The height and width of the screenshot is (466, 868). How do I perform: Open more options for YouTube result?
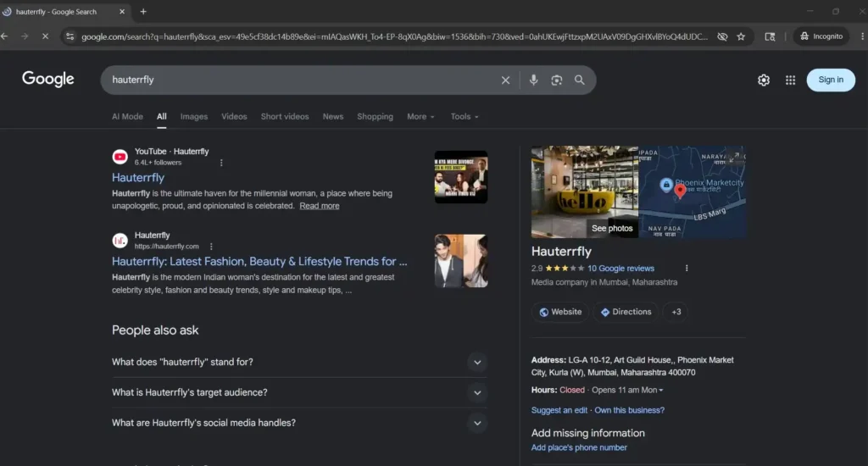[x=221, y=163]
